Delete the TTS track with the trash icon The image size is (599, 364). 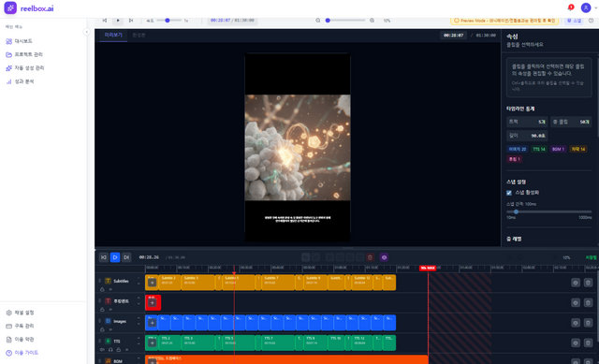coord(588,342)
